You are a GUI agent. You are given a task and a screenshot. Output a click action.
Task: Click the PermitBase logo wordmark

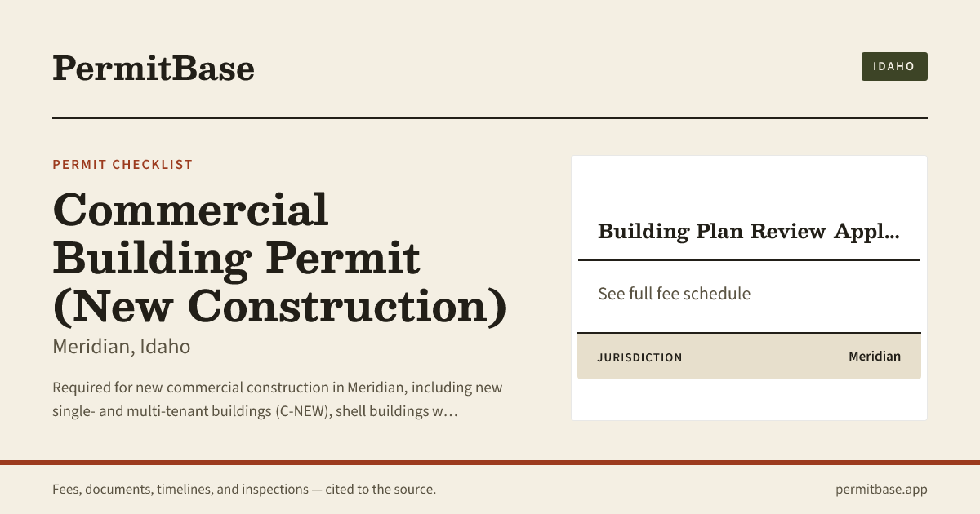154,68
